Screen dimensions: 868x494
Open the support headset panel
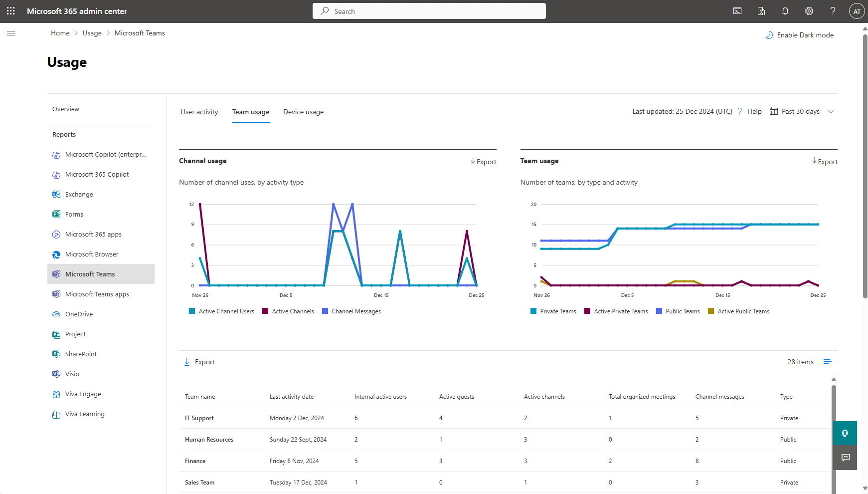pos(845,433)
